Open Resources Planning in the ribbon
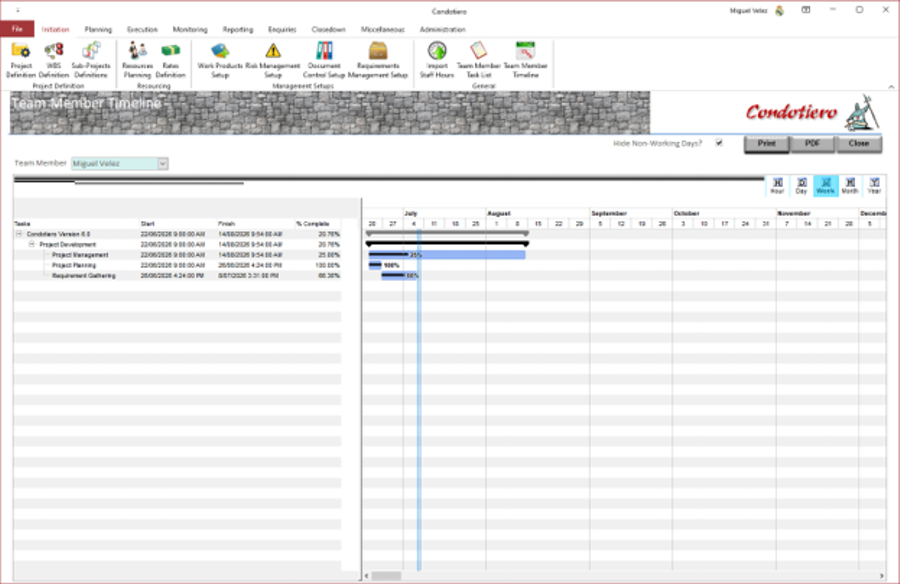Image resolution: width=900 pixels, height=584 pixels. [137, 60]
